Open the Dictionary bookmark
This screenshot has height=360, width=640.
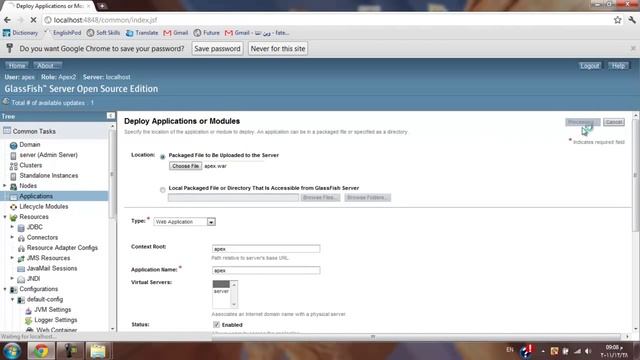pyautogui.click(x=20, y=33)
